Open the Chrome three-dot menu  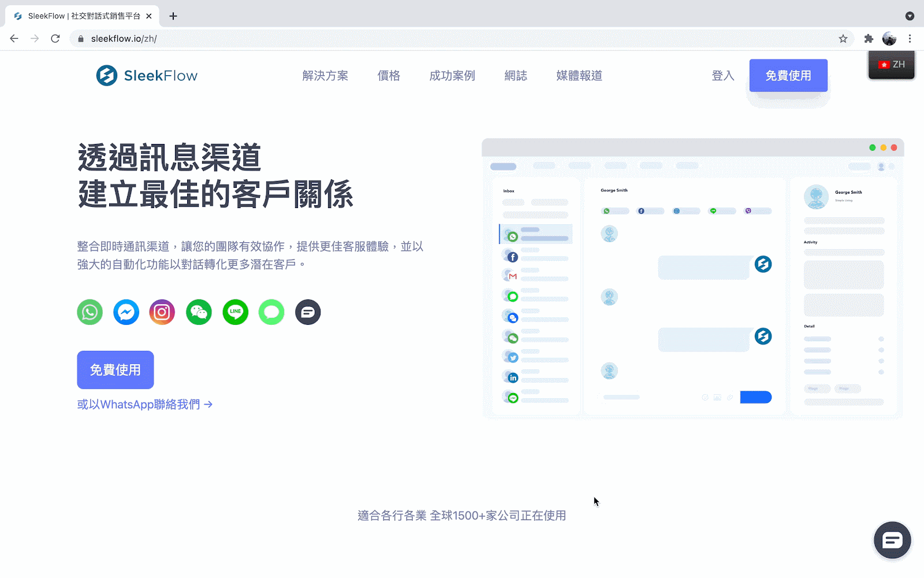pyautogui.click(x=910, y=39)
